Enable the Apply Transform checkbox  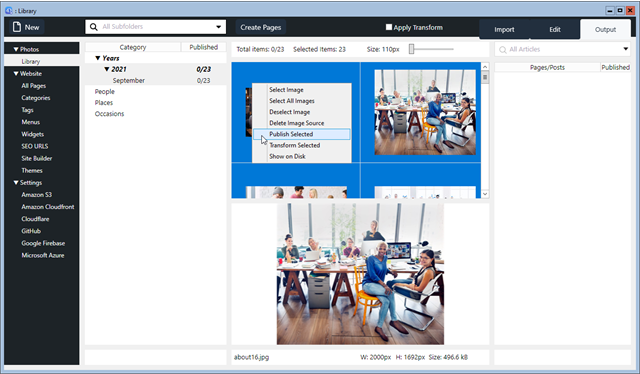(389, 27)
